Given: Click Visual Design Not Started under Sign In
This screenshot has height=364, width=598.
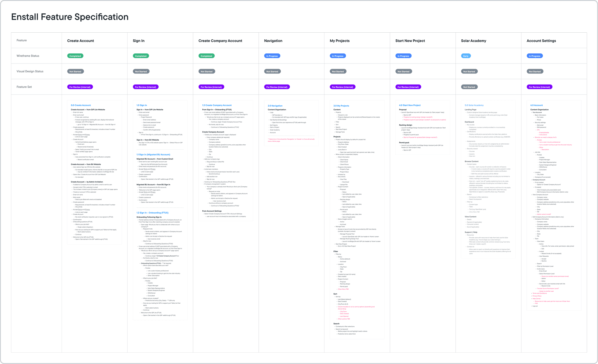Looking at the screenshot, I should 141,71.
